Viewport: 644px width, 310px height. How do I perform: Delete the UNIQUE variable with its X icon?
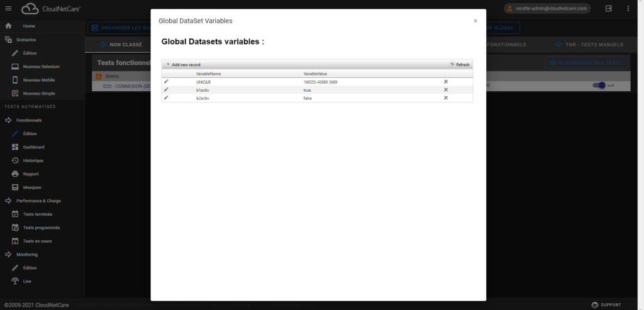(x=446, y=82)
